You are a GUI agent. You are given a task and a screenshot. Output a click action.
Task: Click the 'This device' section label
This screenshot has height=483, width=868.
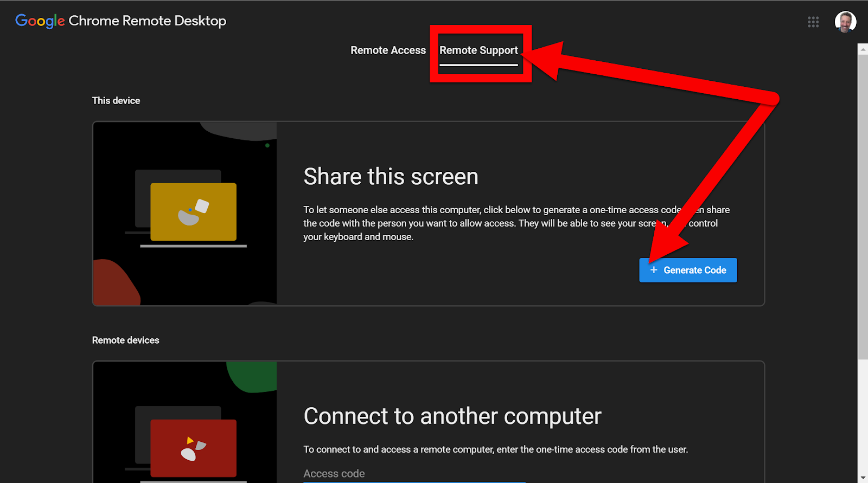pos(116,101)
